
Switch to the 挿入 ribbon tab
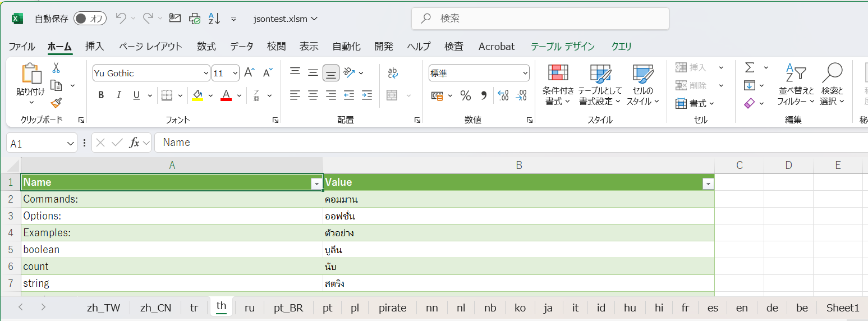click(94, 47)
